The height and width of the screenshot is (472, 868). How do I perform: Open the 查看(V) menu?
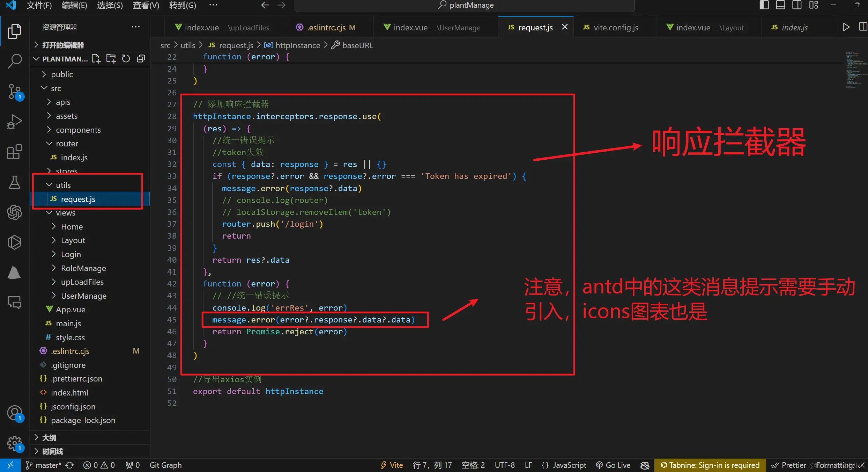[146, 5]
